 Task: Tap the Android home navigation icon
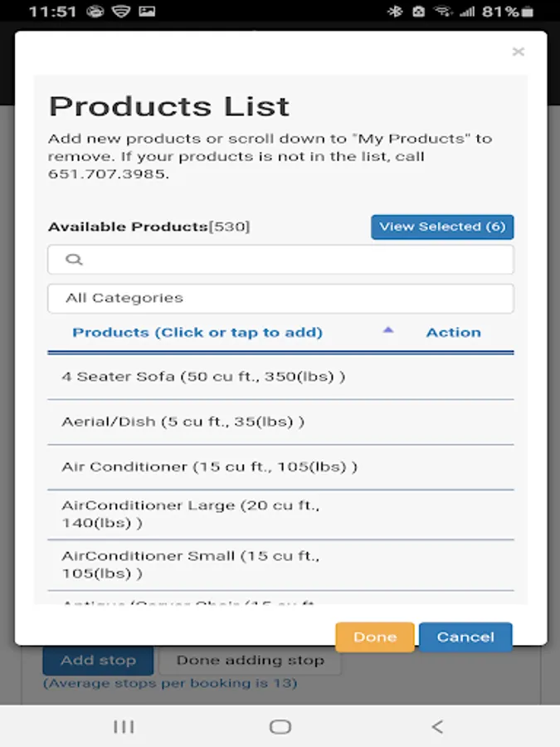pyautogui.click(x=280, y=727)
